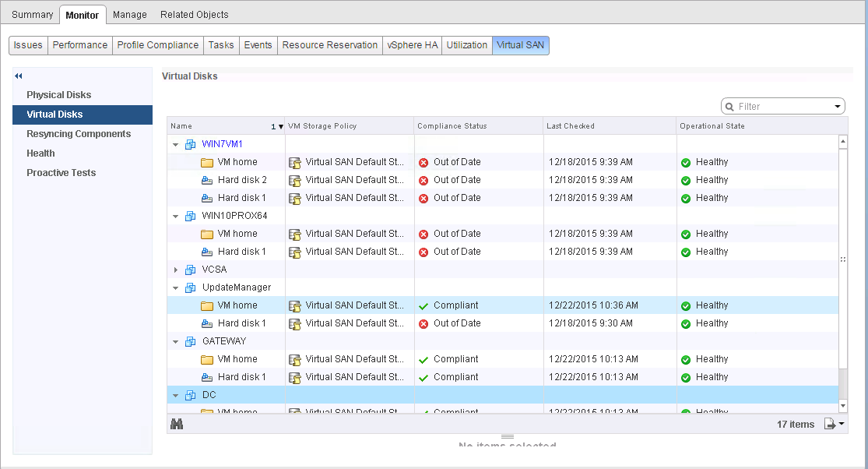The height and width of the screenshot is (469, 868).
Task: Switch to the Manage tab
Action: (130, 15)
